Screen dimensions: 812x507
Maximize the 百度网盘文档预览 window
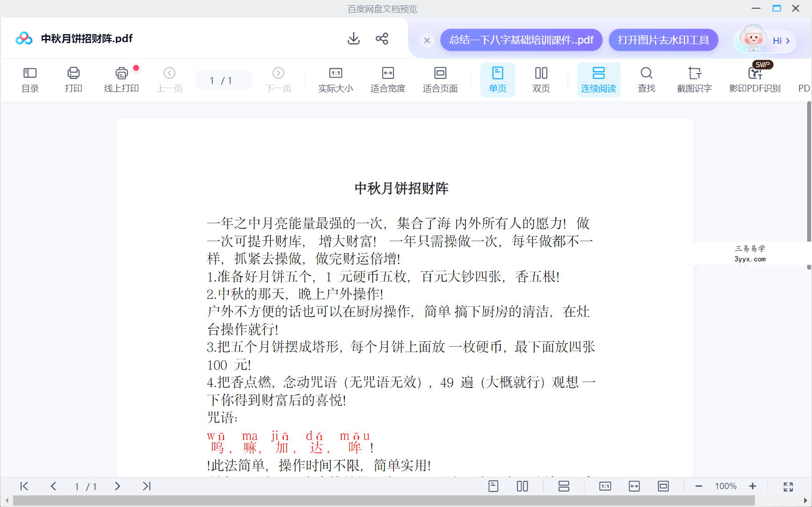[777, 8]
